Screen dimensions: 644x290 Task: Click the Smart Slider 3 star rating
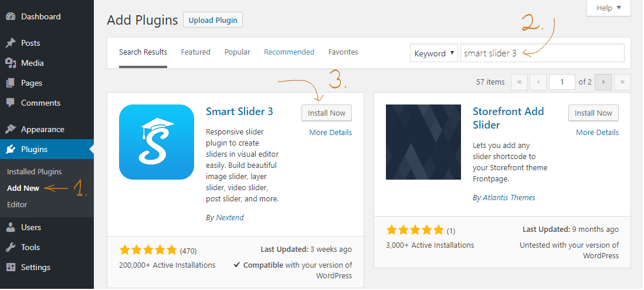(x=148, y=250)
